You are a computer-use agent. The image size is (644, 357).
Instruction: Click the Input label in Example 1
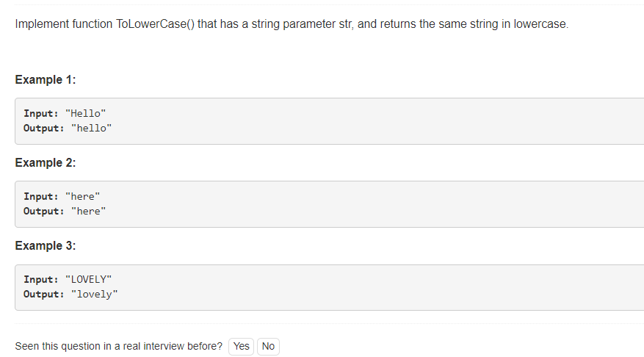point(41,113)
